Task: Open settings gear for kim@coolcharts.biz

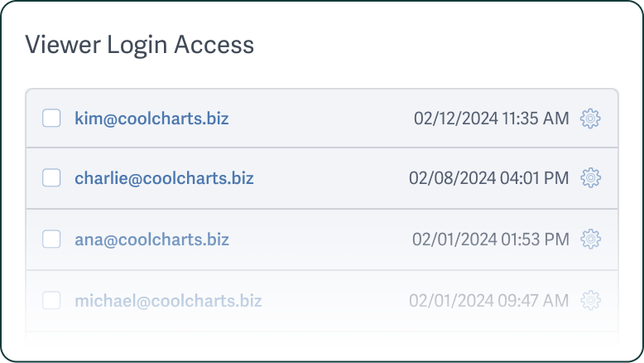Action: point(590,119)
